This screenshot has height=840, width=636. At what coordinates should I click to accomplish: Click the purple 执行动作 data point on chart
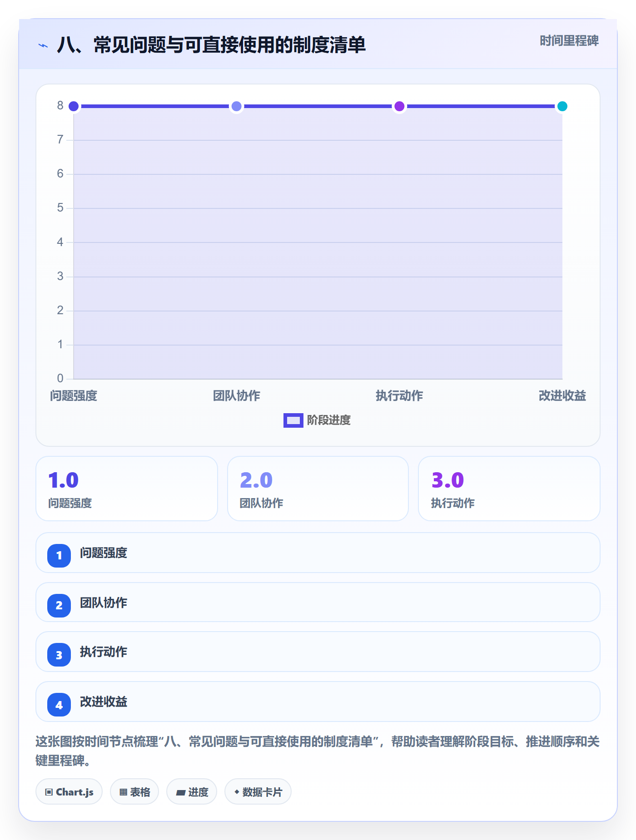(x=399, y=106)
